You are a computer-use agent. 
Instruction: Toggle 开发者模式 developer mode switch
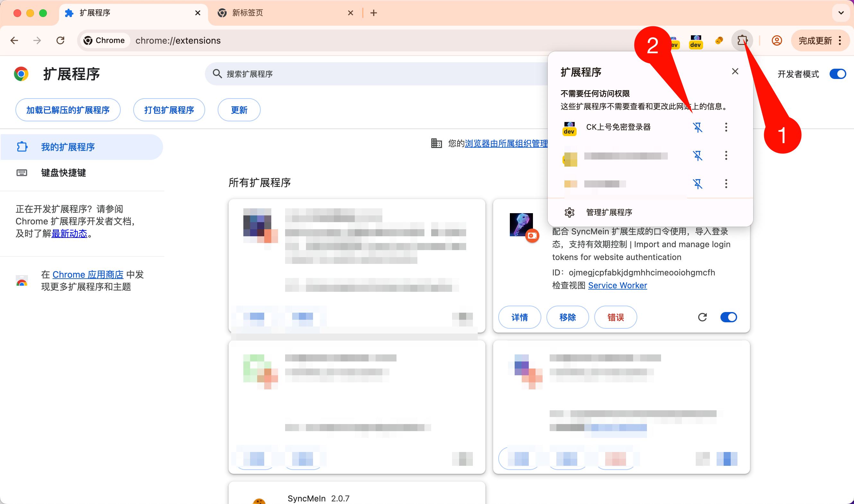coord(837,74)
